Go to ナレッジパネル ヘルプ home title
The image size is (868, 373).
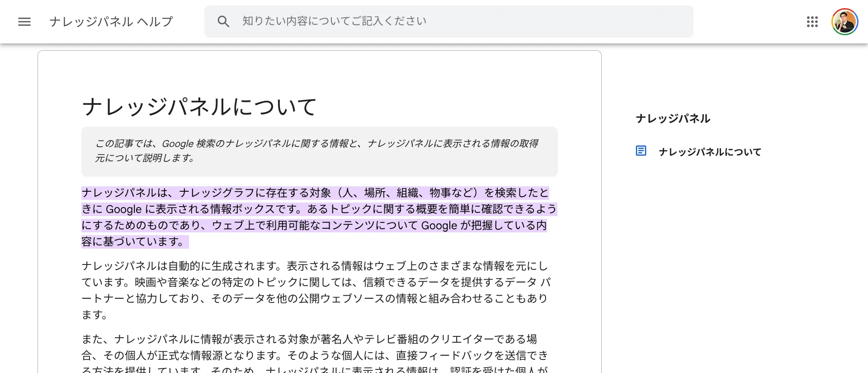click(x=111, y=22)
